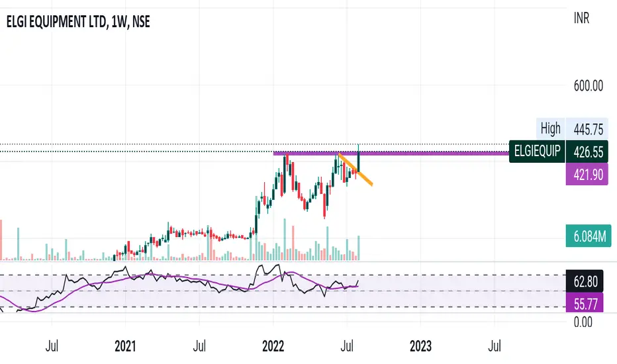
Task: Click the 2022 time axis label
Action: (273, 346)
